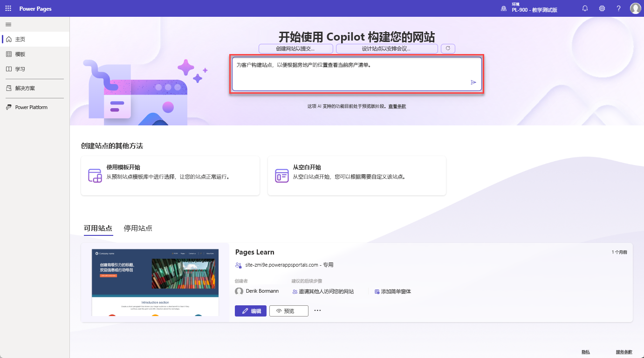The image size is (644, 358).
Task: Click the environment icon beside PL-900
Action: [x=503, y=8]
